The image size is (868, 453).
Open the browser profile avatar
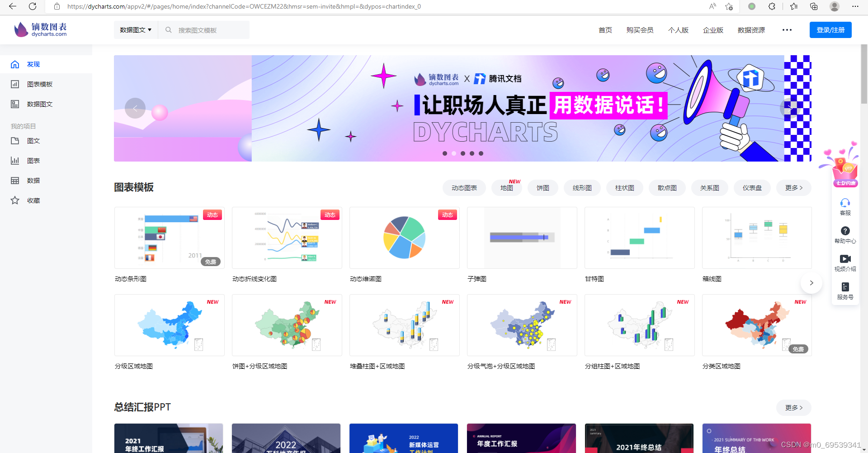pyautogui.click(x=835, y=6)
